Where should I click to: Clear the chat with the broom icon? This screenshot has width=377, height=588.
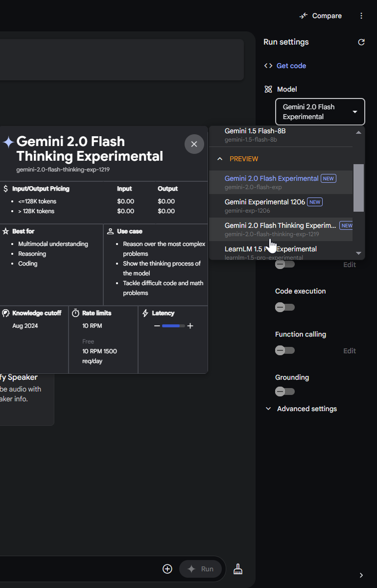pos(238,569)
